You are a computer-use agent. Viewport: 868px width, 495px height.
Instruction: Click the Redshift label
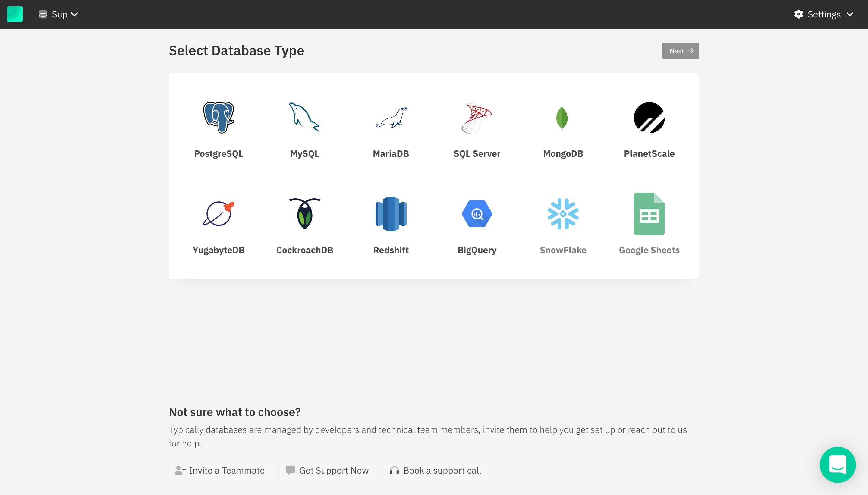click(x=391, y=250)
